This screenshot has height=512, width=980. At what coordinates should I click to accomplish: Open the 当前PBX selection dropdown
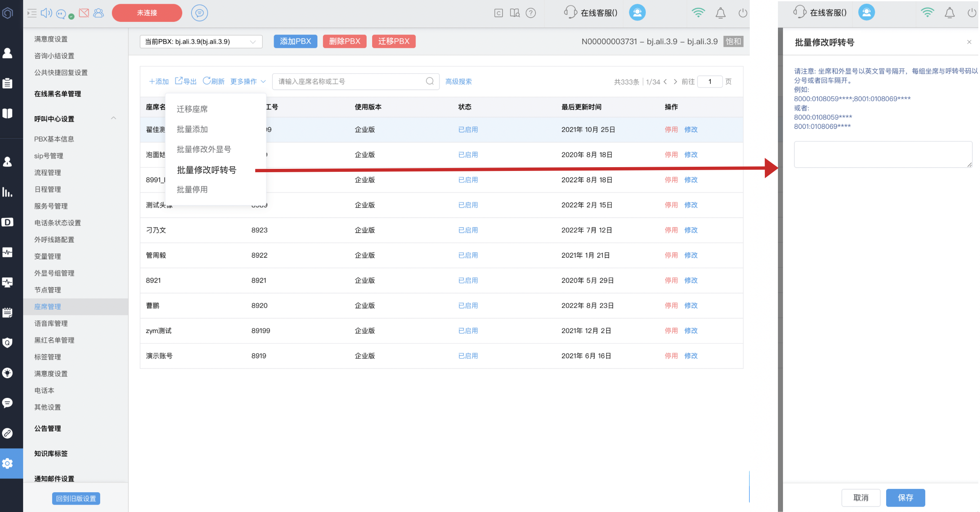(x=201, y=42)
